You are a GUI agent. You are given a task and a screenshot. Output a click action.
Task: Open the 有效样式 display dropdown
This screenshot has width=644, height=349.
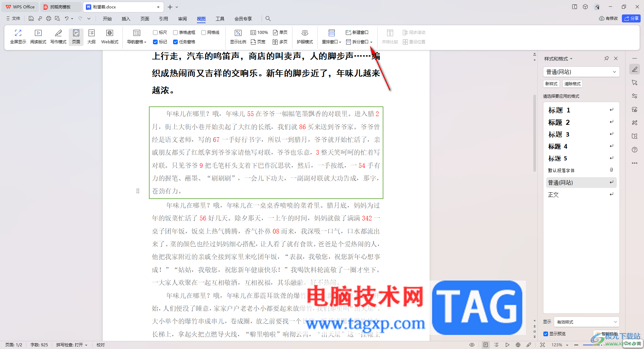coord(586,322)
